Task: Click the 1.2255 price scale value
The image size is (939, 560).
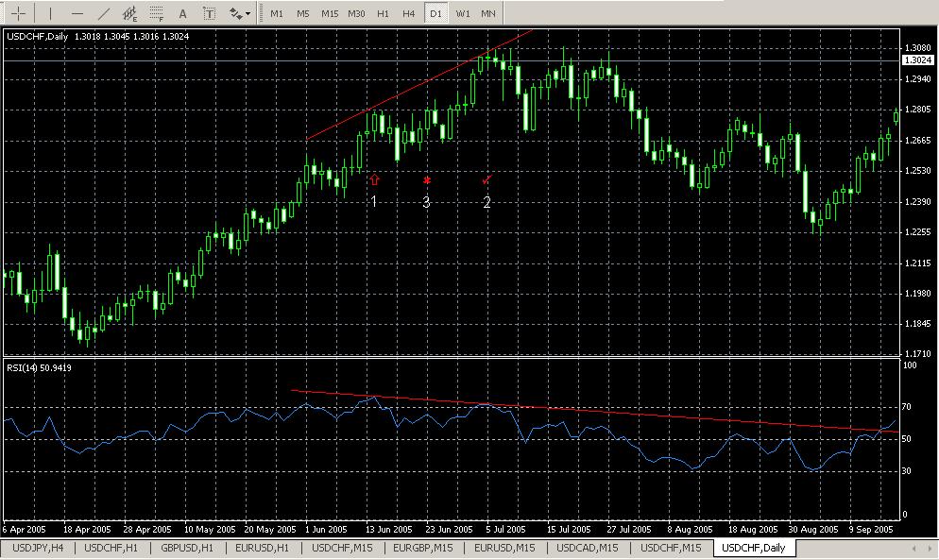Action: [918, 232]
